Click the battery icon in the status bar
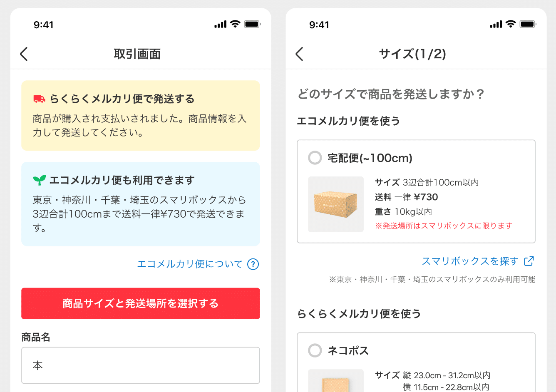Screen dimensions: 556x392 [253, 24]
